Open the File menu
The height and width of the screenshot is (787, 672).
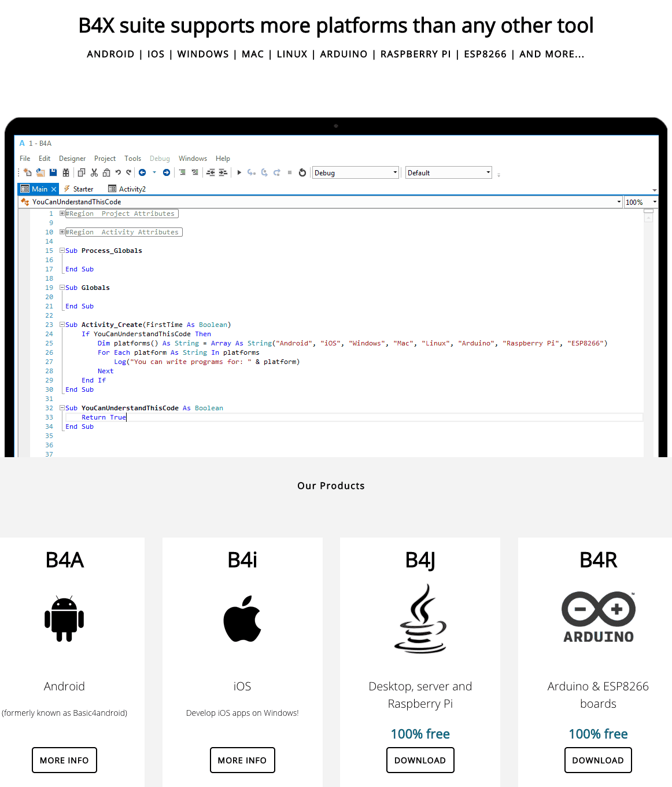coord(25,159)
